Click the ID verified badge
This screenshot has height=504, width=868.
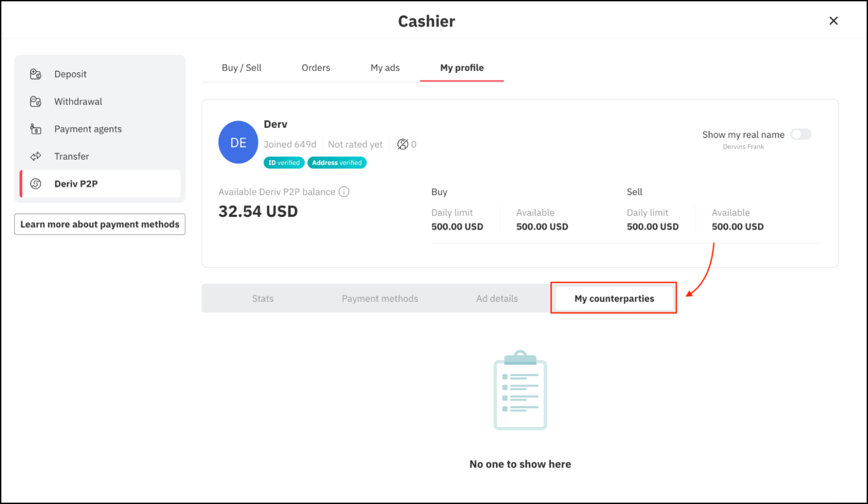click(x=284, y=162)
